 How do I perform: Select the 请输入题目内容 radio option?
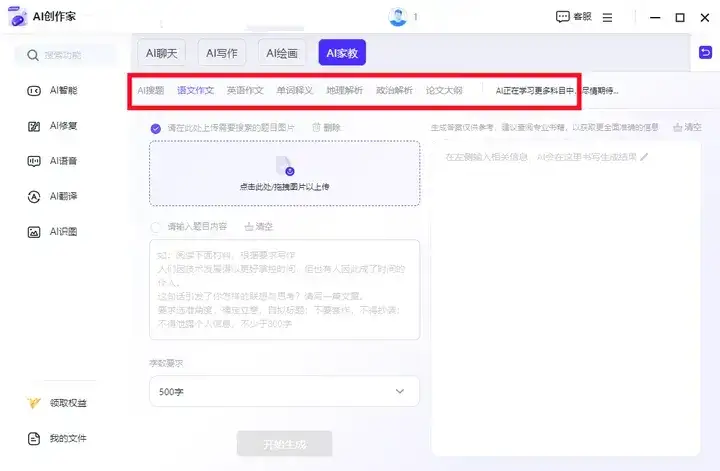click(156, 227)
